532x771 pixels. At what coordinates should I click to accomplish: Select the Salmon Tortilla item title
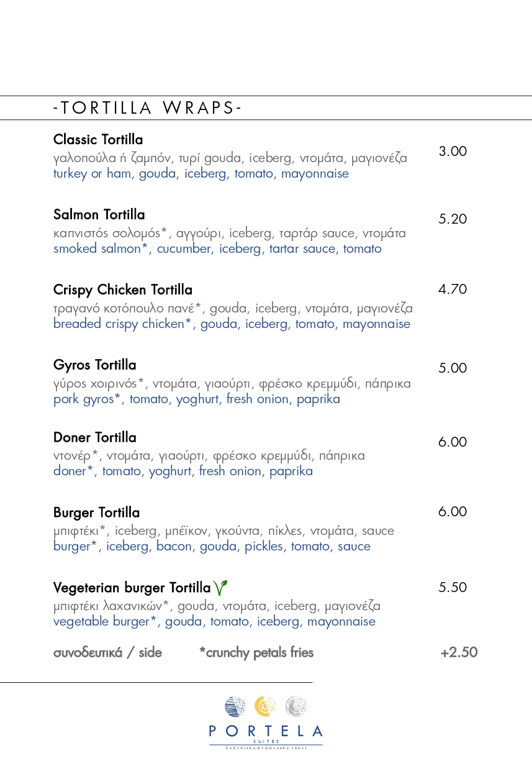point(99,215)
